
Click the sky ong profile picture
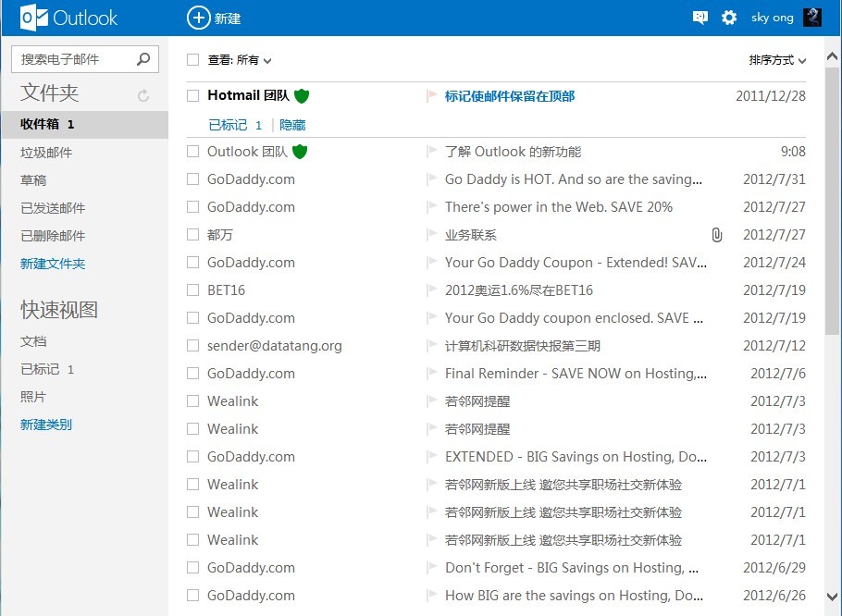click(811, 18)
